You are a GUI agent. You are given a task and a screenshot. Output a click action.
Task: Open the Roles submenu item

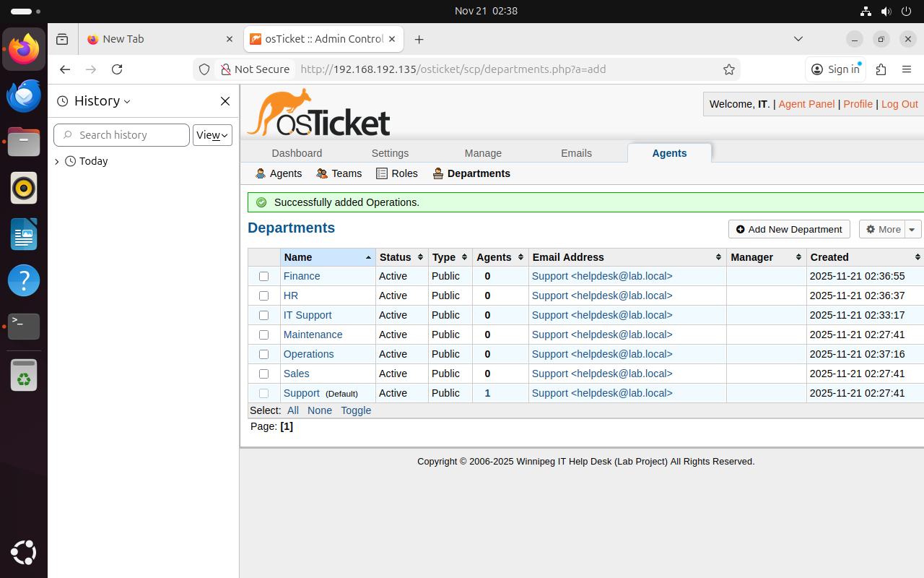coord(397,173)
